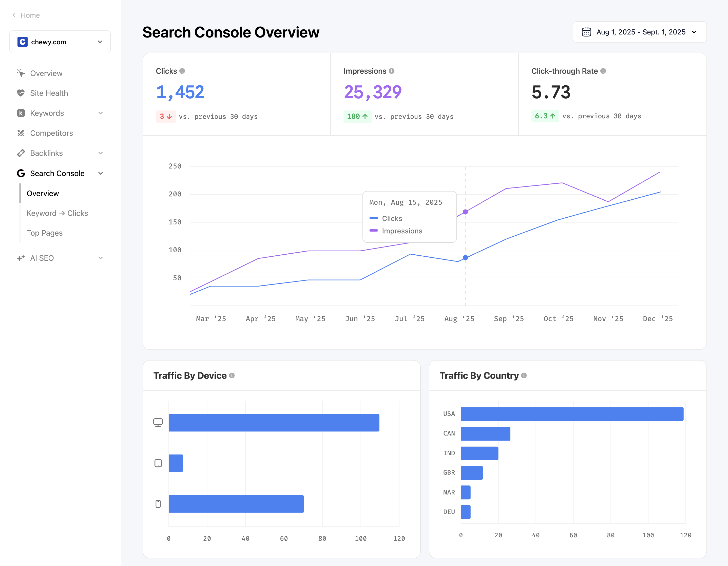
Task: Open the chewy.com site selector dropdown
Action: (60, 42)
